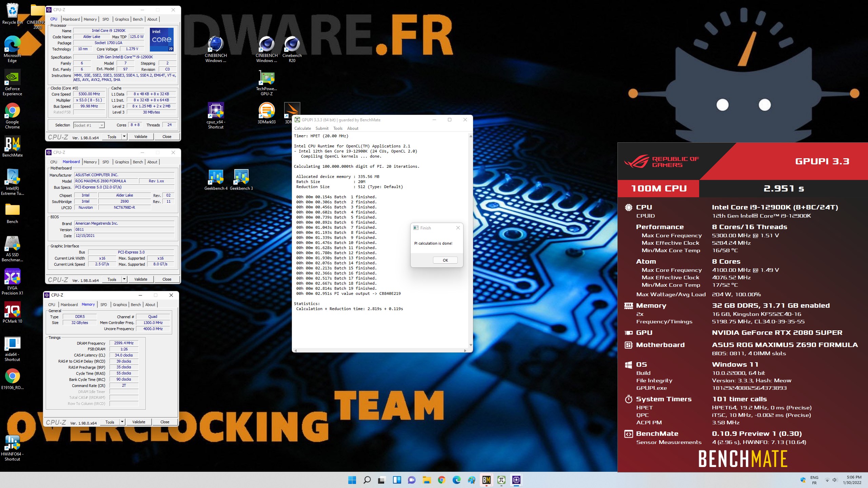Click Validate in CPU-Z CPU window

[141, 137]
